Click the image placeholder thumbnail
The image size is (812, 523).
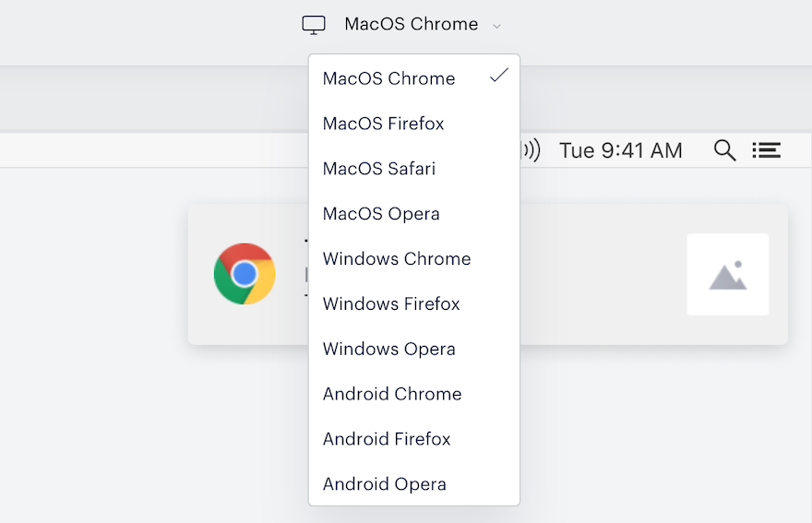[x=728, y=275]
